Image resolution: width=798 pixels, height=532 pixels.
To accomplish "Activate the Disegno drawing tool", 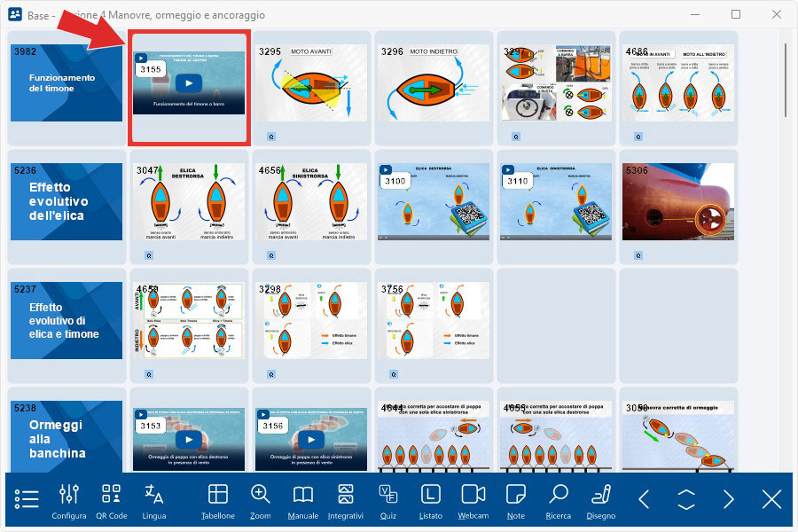I will [601, 500].
